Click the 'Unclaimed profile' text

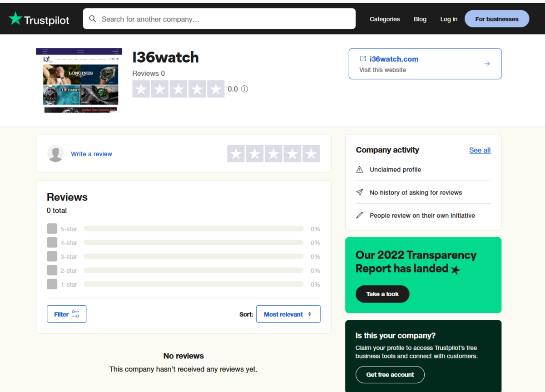point(395,170)
